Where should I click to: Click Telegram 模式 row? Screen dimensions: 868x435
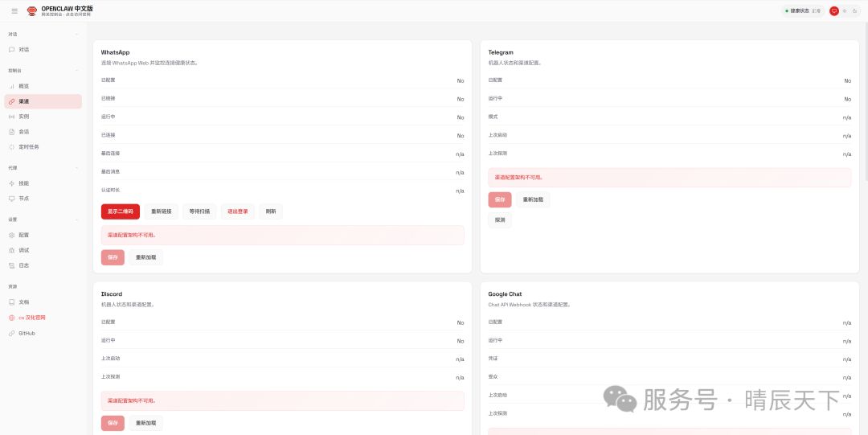pyautogui.click(x=669, y=117)
